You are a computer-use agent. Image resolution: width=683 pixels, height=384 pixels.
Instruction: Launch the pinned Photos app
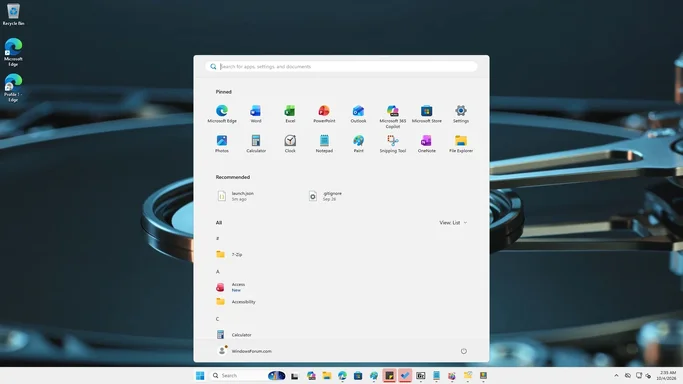coord(222,144)
